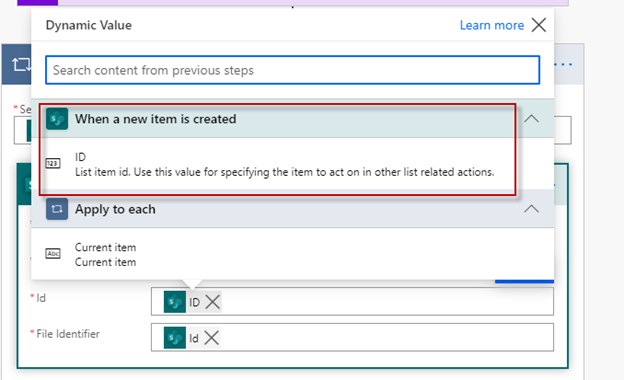The width and height of the screenshot is (624, 380).
Task: Select the SharePoint icon beside When a new item is created
Action: (57, 119)
